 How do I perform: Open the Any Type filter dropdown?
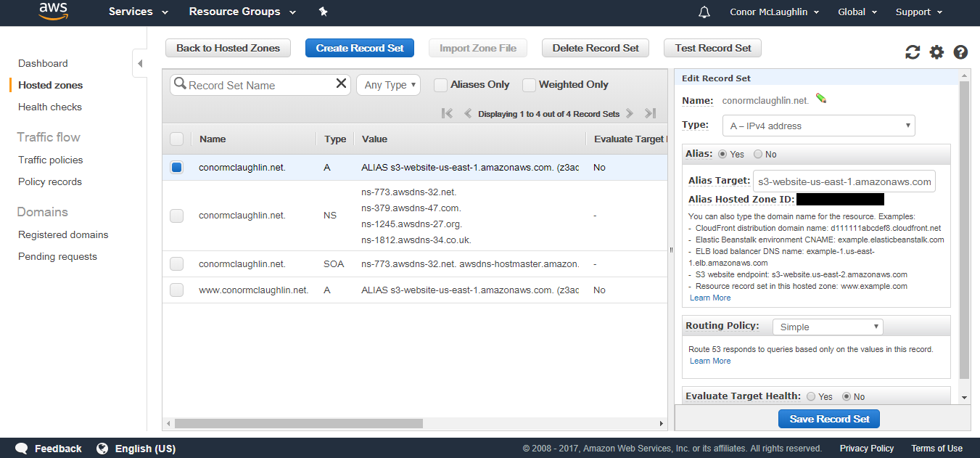point(389,85)
